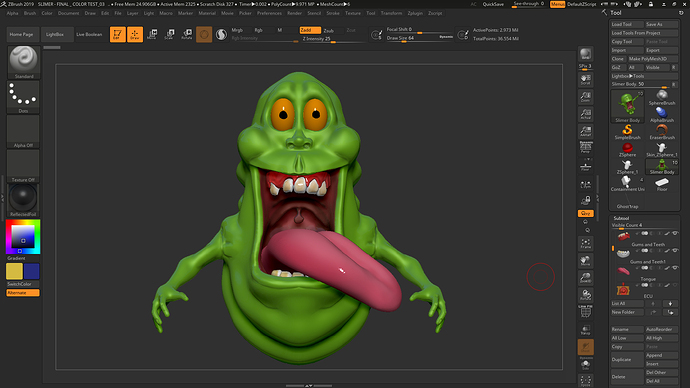Open the Texture Off selector

pyautogui.click(x=24, y=166)
